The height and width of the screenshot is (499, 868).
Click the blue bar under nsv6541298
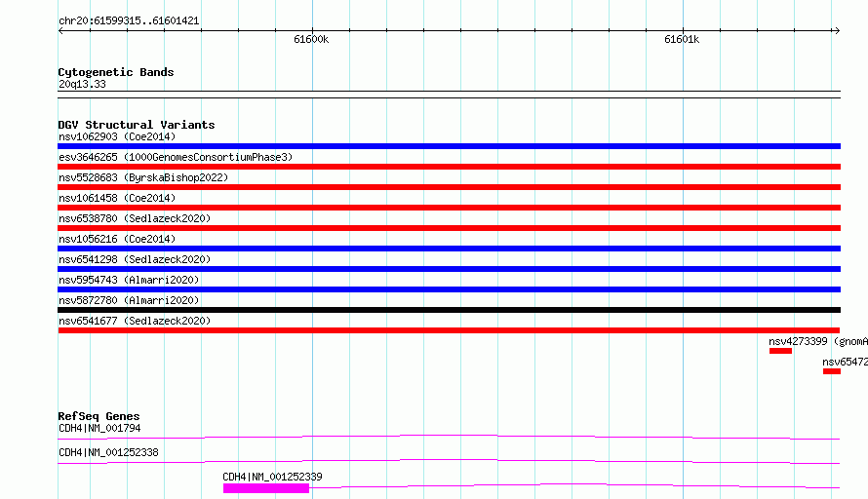449,269
